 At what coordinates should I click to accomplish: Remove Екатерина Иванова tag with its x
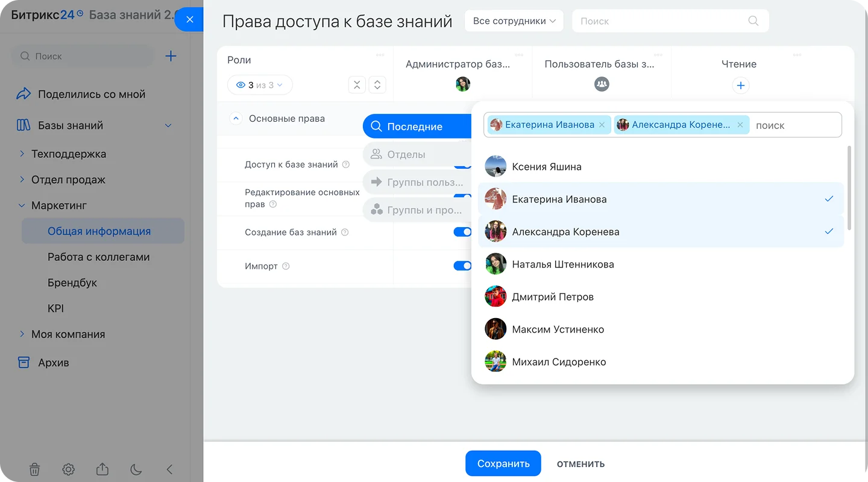(x=602, y=125)
